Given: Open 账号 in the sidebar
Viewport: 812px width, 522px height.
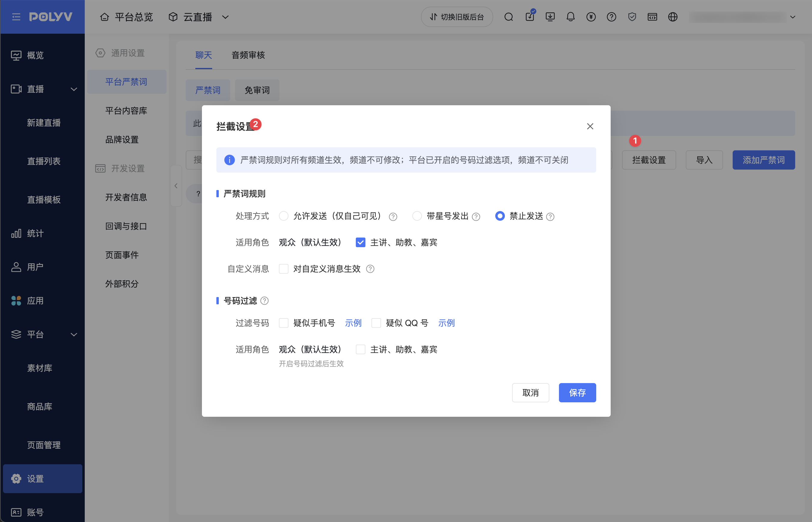Looking at the screenshot, I should coord(42,512).
